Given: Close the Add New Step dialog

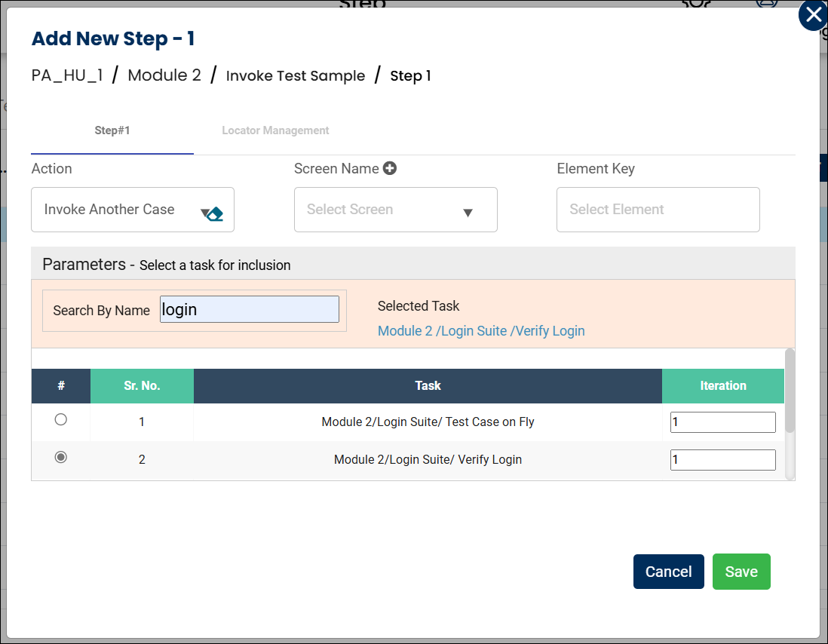Looking at the screenshot, I should click(812, 15).
